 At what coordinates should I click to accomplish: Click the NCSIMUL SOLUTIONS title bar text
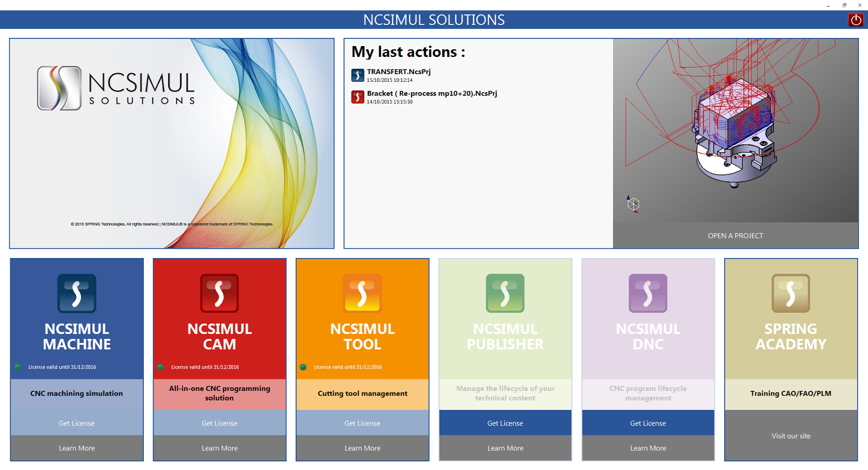click(434, 20)
